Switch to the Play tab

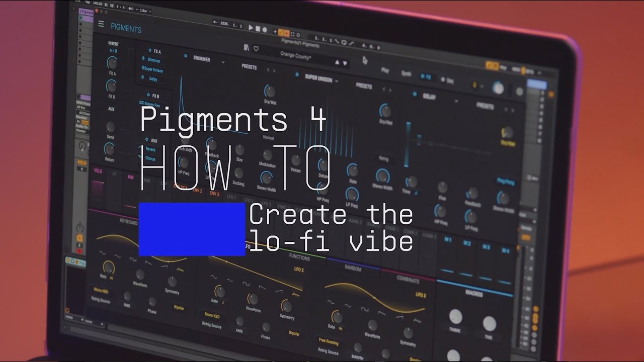pos(385,70)
